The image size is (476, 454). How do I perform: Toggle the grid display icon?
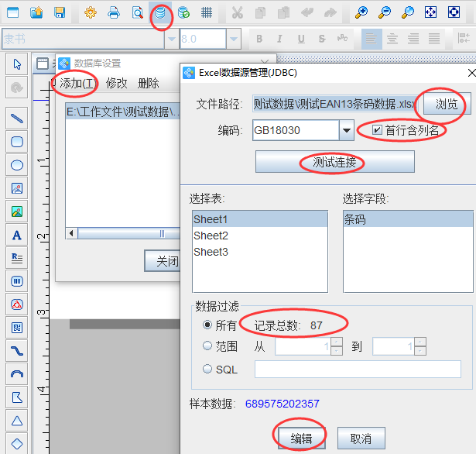click(207, 12)
